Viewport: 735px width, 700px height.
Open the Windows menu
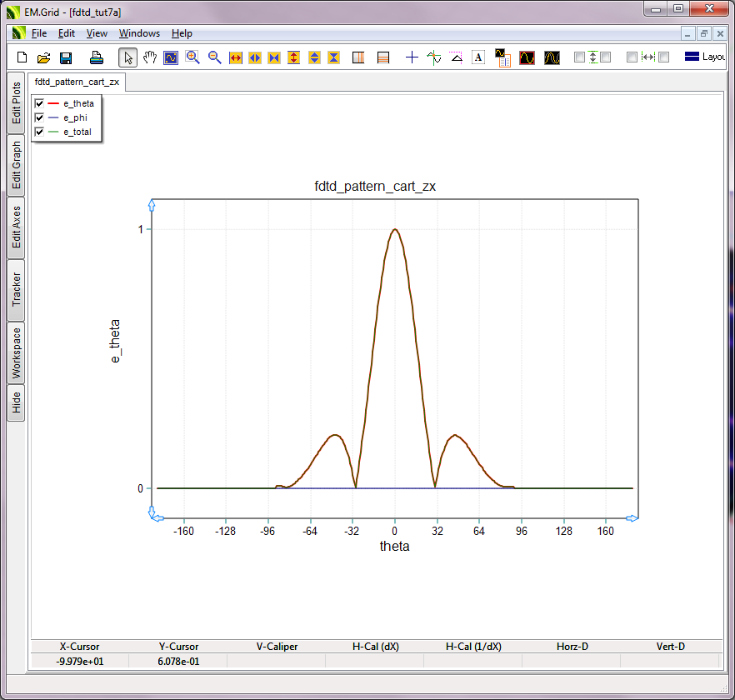pos(139,33)
